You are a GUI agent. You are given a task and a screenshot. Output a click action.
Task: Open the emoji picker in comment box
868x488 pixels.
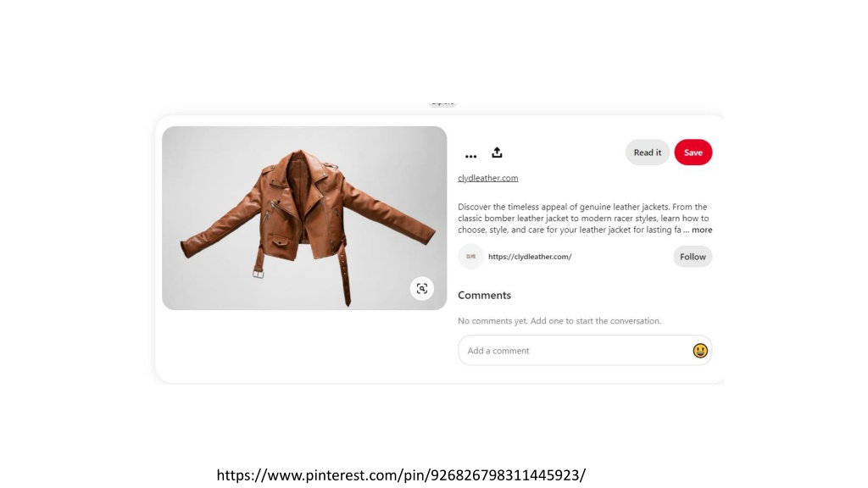pos(699,351)
